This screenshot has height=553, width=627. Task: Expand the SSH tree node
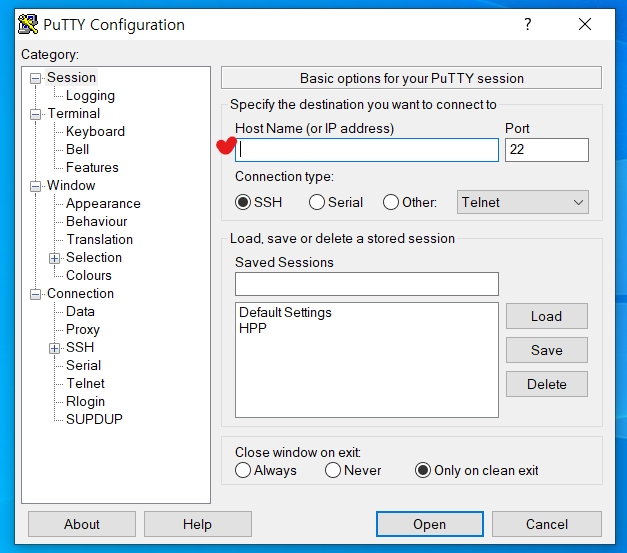[x=55, y=347]
